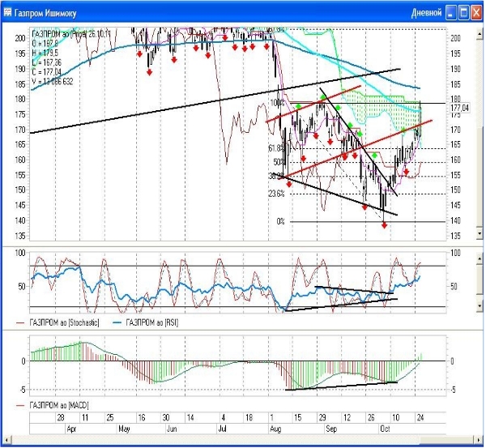This screenshot has width=486, height=448.
Task: Click the 100% Fibonacci level label
Action: click(277, 103)
